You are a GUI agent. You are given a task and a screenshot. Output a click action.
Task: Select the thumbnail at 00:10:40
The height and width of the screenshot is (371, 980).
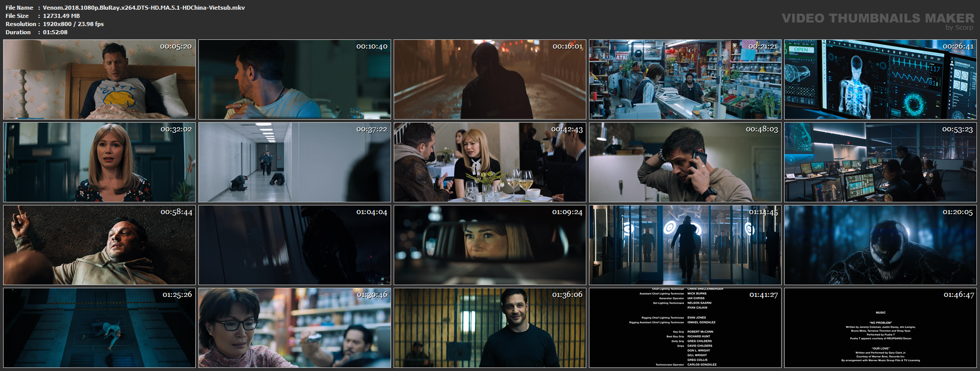point(294,80)
